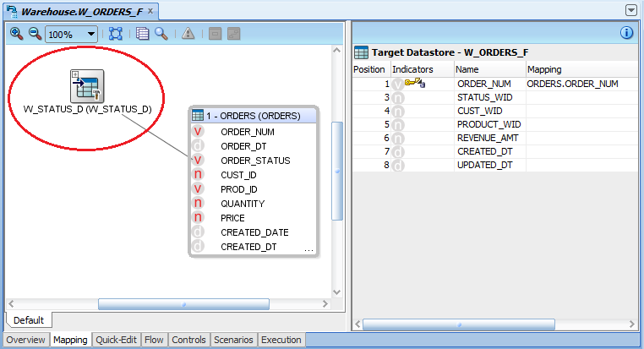Select CREATED_DT row in target datastore
The image size is (644, 349).
(495, 151)
